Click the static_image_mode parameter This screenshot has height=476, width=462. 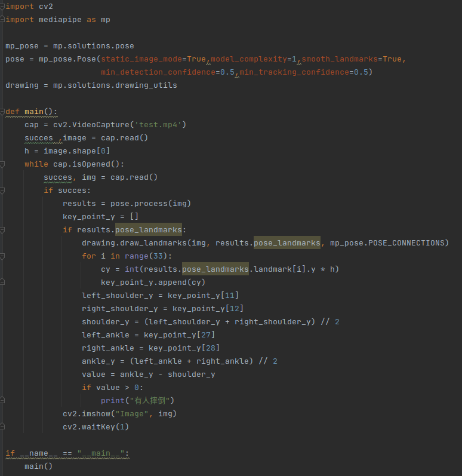[141, 59]
